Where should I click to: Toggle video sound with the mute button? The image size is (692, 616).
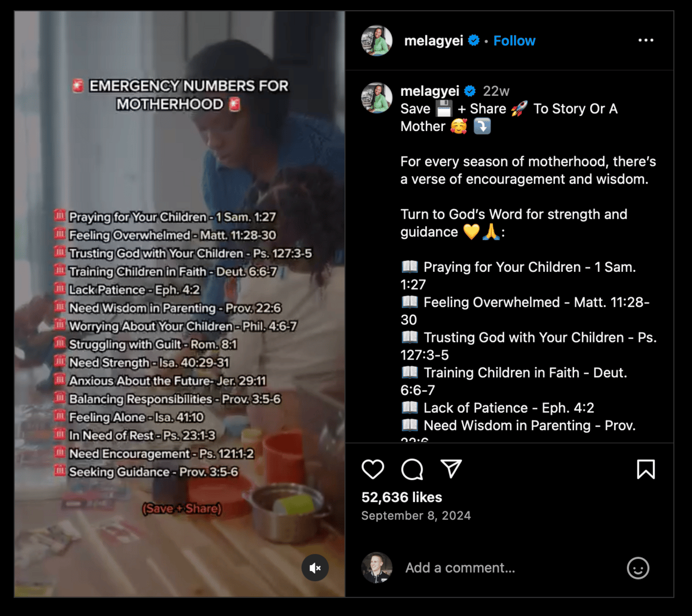click(315, 568)
